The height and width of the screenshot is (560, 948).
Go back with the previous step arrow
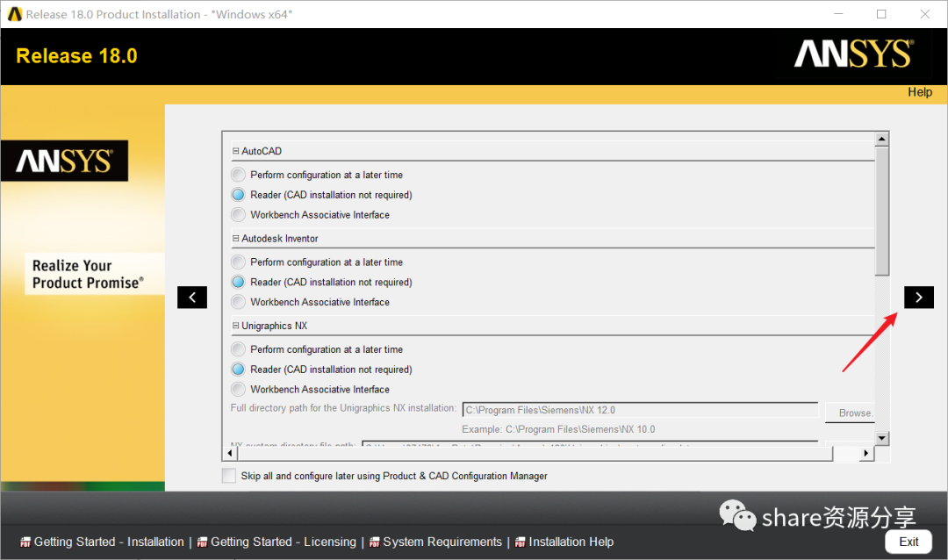(x=192, y=297)
